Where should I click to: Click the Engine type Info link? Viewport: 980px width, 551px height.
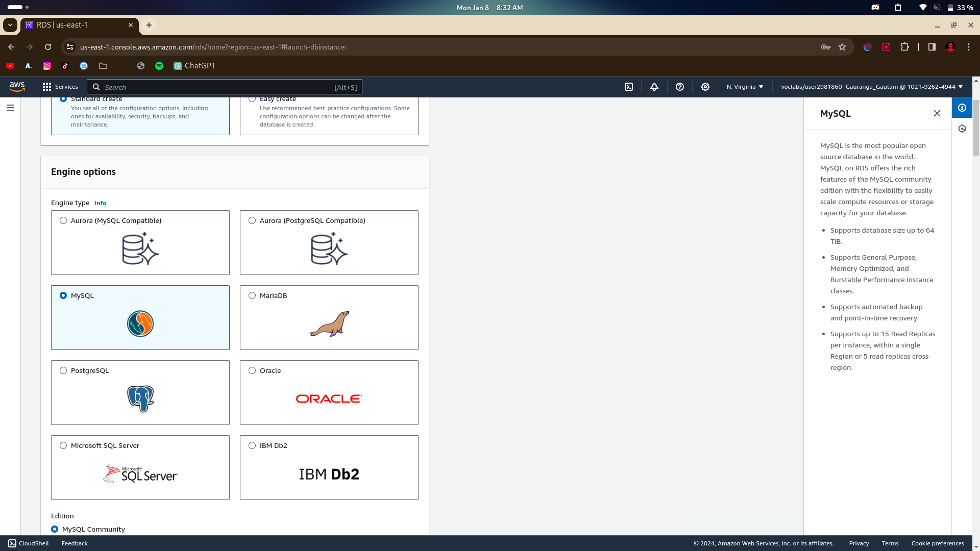click(x=100, y=203)
